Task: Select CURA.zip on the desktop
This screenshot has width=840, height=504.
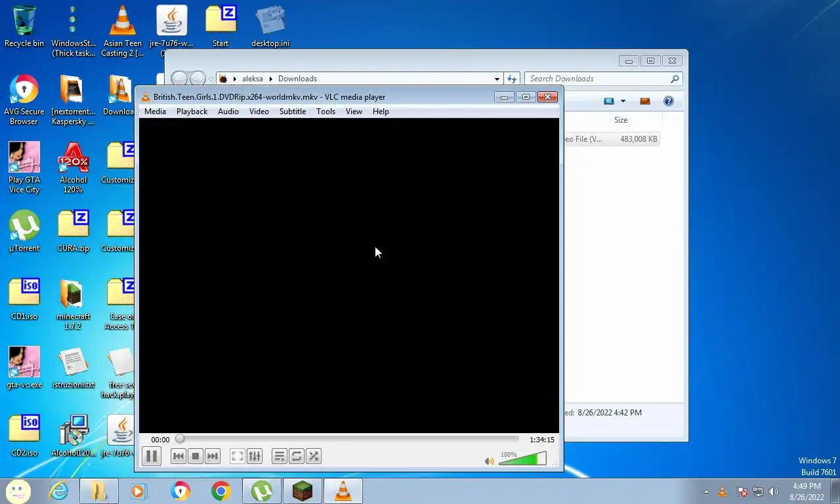Action: click(73, 231)
